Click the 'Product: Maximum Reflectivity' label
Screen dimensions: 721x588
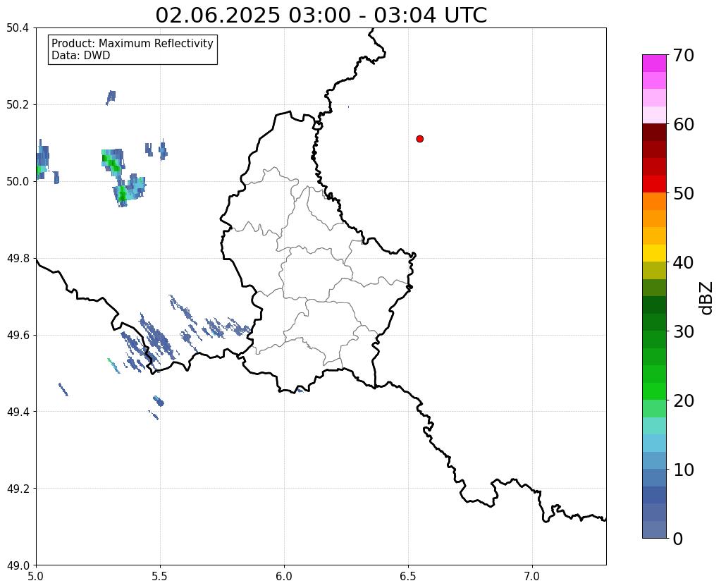click(133, 43)
